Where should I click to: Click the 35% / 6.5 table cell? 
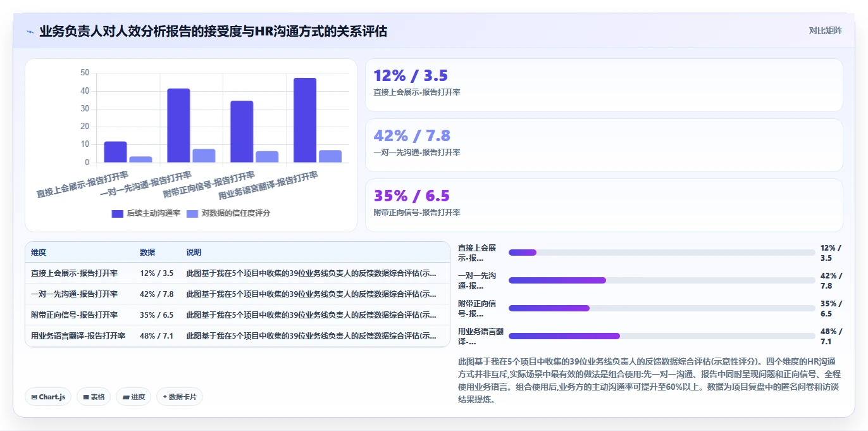[x=156, y=315]
